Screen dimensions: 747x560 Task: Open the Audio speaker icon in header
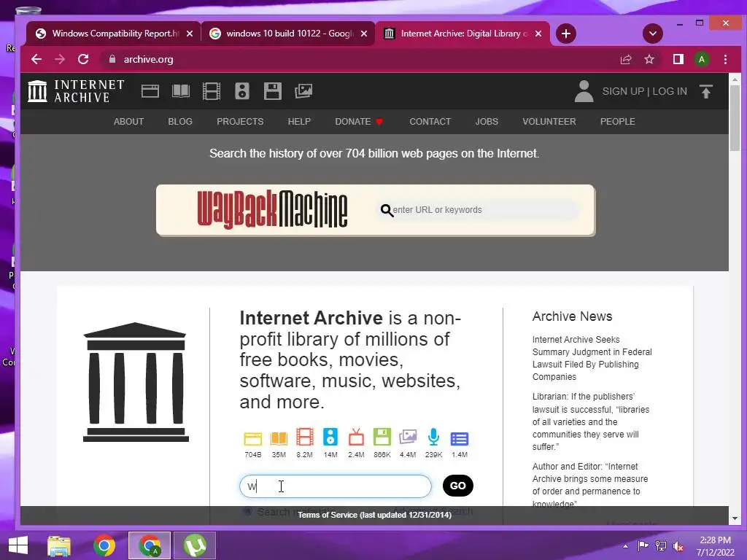pyautogui.click(x=242, y=91)
